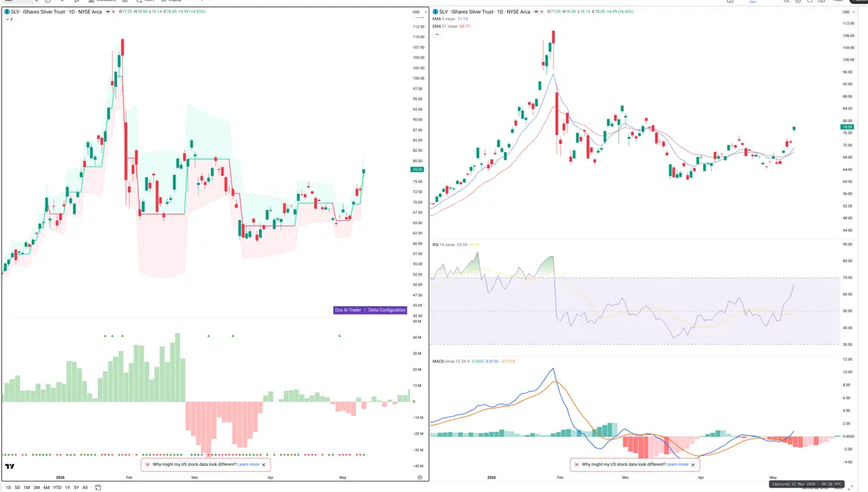The image size is (868, 492).
Task: Select the YTD time range
Action: [x=57, y=488]
